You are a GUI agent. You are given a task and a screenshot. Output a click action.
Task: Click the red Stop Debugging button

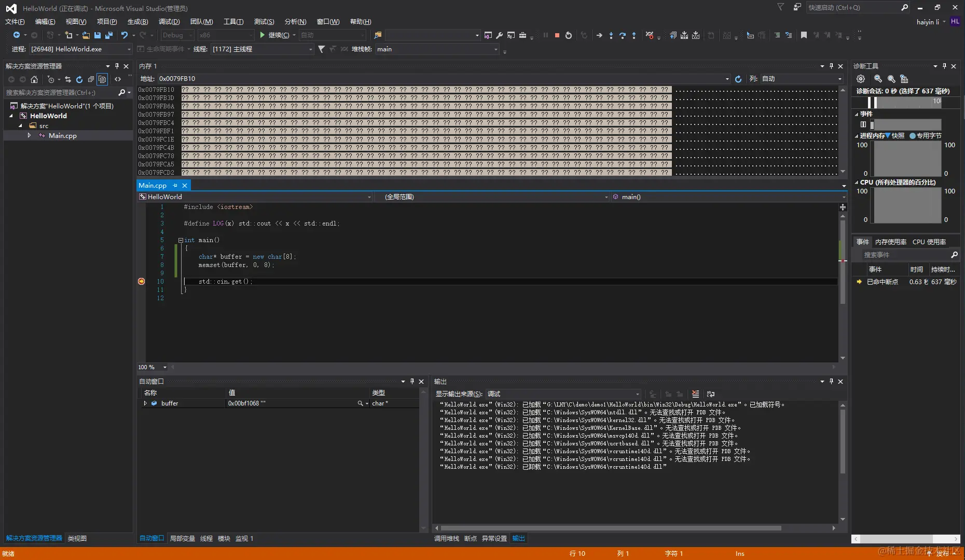(557, 35)
